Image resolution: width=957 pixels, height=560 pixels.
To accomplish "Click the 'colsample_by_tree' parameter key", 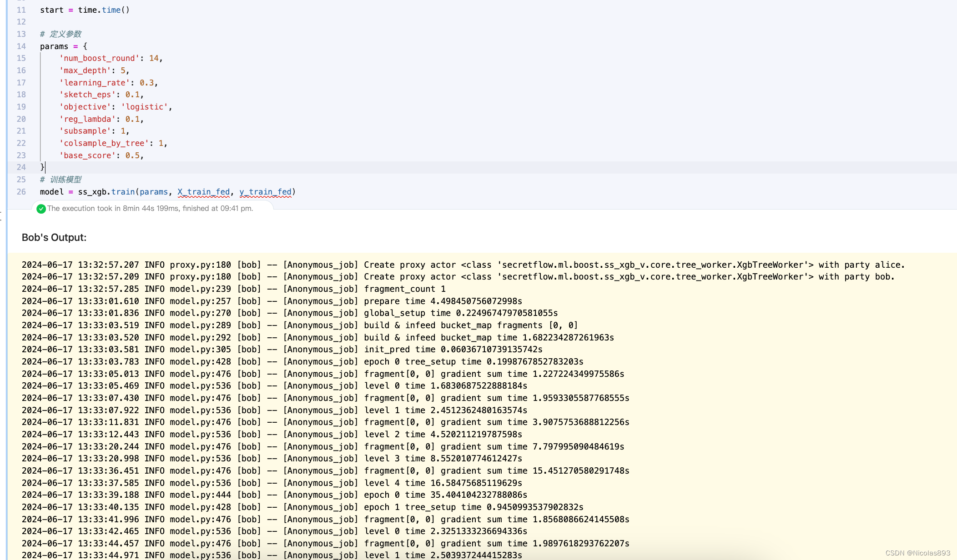I will pyautogui.click(x=104, y=143).
